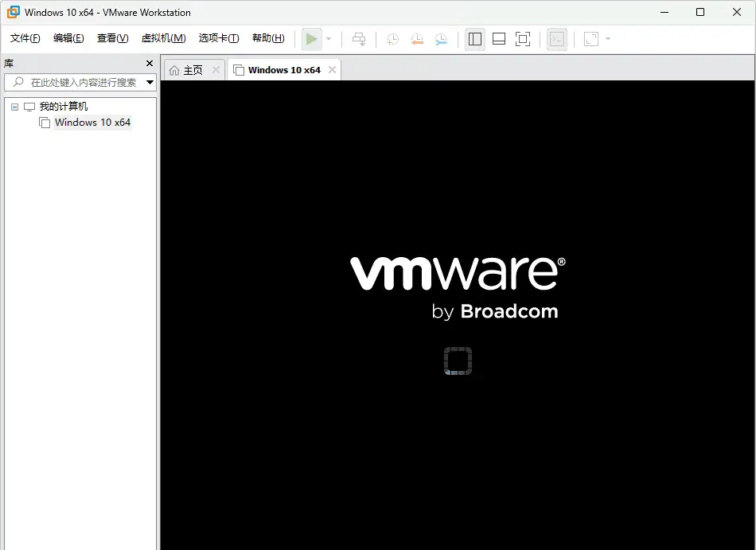Screen dimensions: 756x550
Task: Select 我的计算机 in the library tree
Action: pos(63,107)
